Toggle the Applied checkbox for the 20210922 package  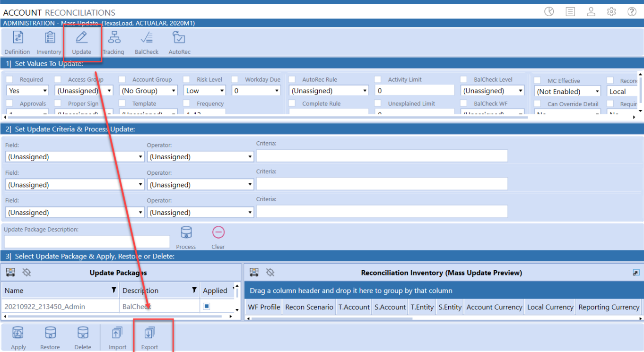coord(206,306)
